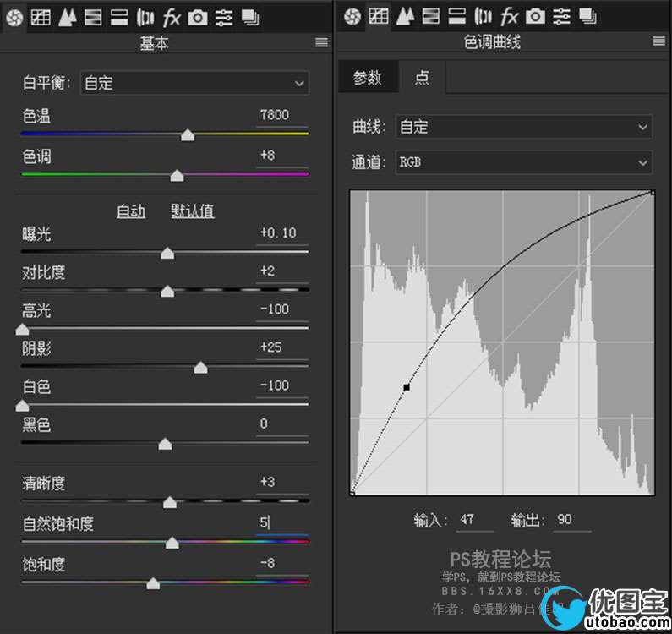The height and width of the screenshot is (634, 672).
Task: Click the 默认值 default link
Action: tap(193, 211)
